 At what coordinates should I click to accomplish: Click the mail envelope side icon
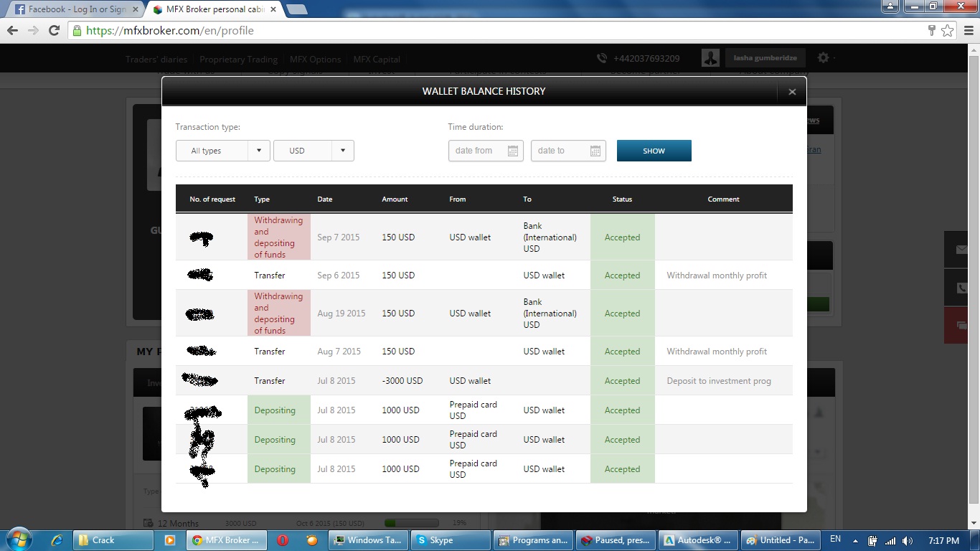pos(962,250)
